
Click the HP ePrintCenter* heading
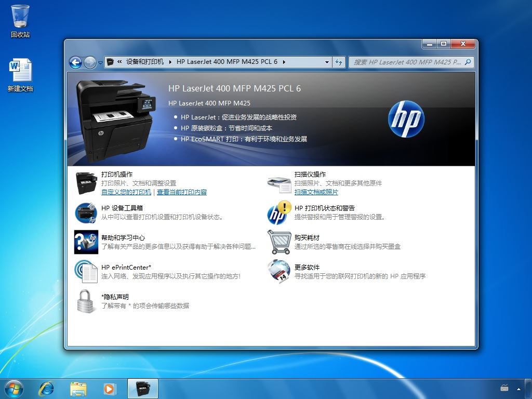[126, 268]
